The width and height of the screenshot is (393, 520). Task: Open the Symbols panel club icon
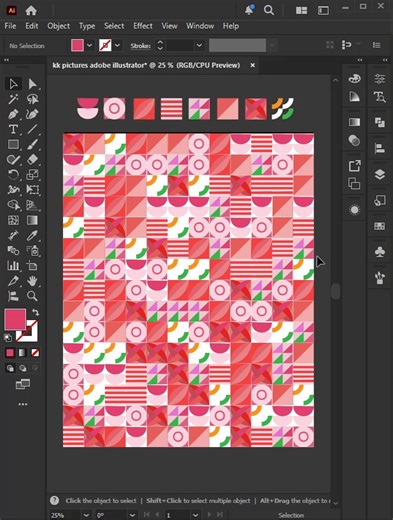[380, 252]
